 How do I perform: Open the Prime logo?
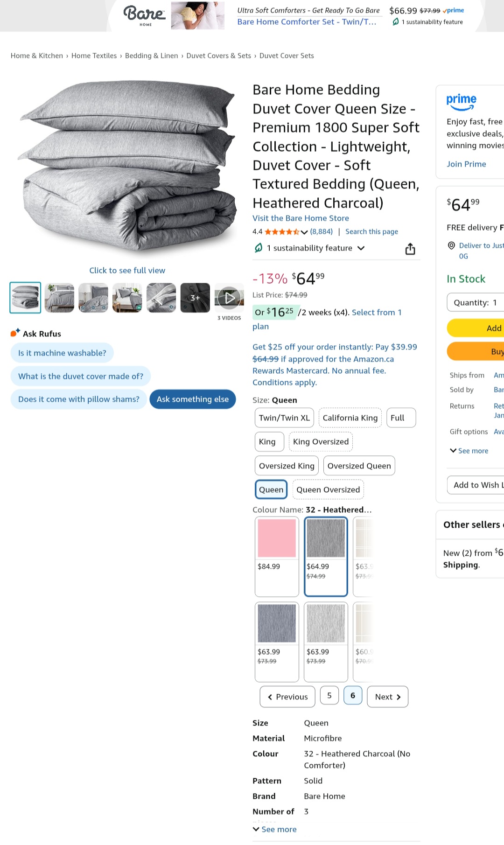pos(461,101)
